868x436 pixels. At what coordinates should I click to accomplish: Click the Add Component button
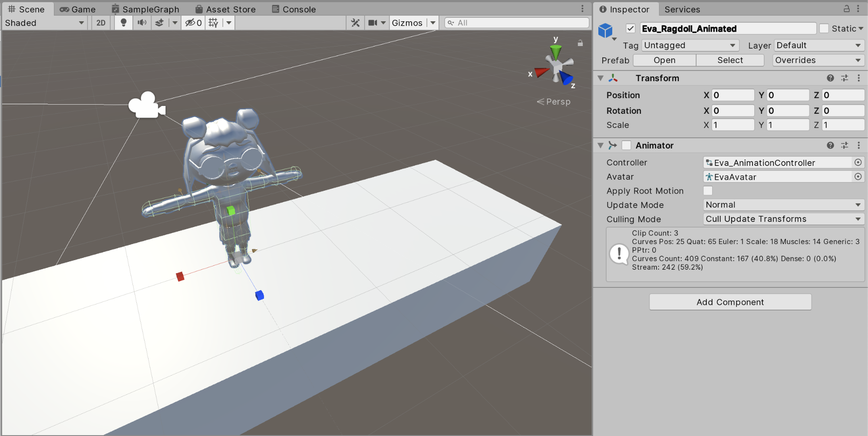click(730, 302)
